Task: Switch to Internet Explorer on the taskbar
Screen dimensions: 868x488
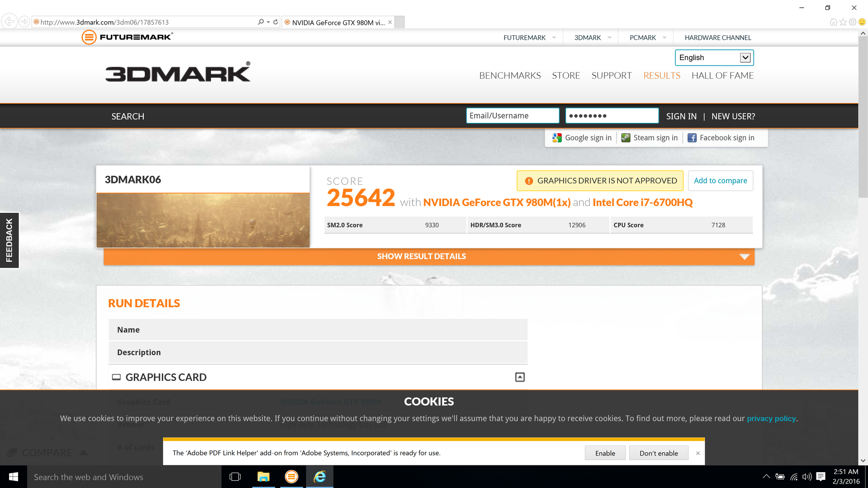Action: (x=320, y=477)
